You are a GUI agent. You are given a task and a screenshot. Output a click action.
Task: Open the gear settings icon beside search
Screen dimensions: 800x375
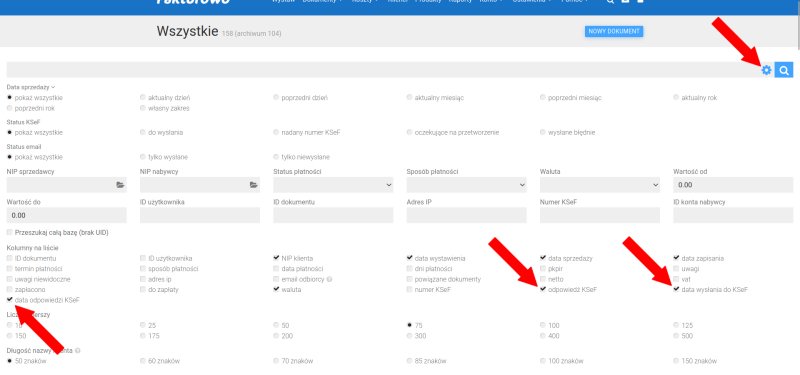[766, 70]
